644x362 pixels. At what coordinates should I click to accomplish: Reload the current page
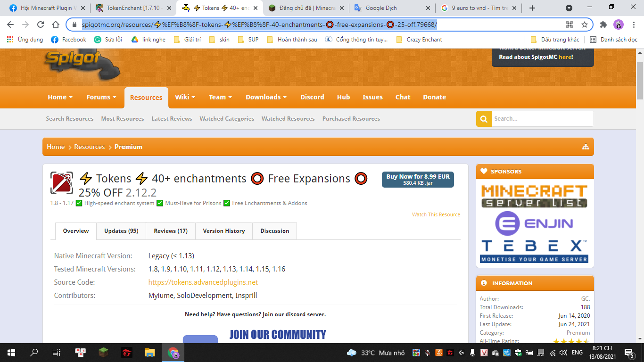pyautogui.click(x=41, y=25)
